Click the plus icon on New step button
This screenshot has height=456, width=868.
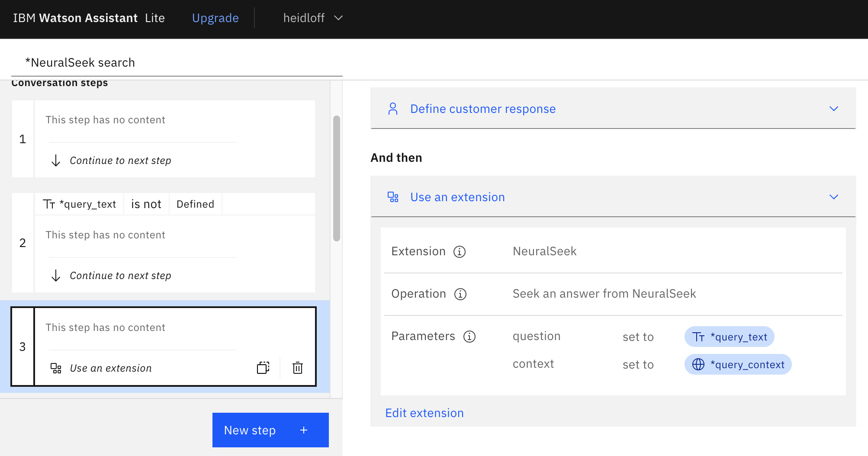click(x=304, y=430)
